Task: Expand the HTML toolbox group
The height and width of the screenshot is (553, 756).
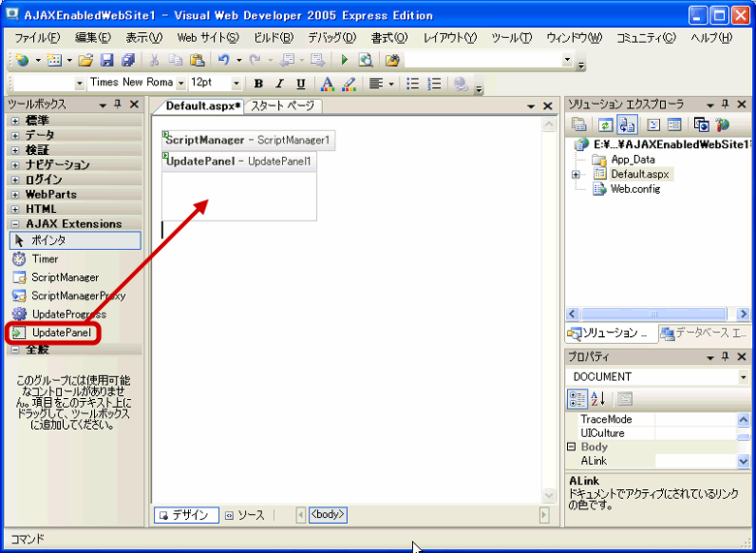Action: pos(16,209)
